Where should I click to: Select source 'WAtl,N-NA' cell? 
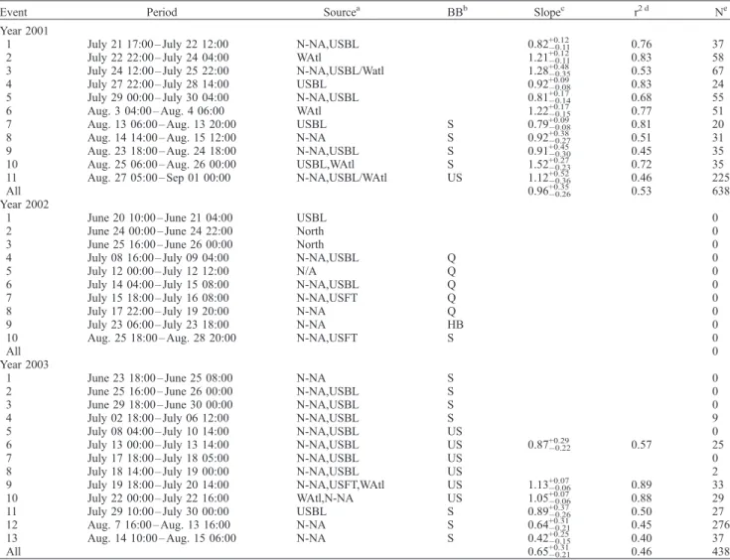coord(325,498)
